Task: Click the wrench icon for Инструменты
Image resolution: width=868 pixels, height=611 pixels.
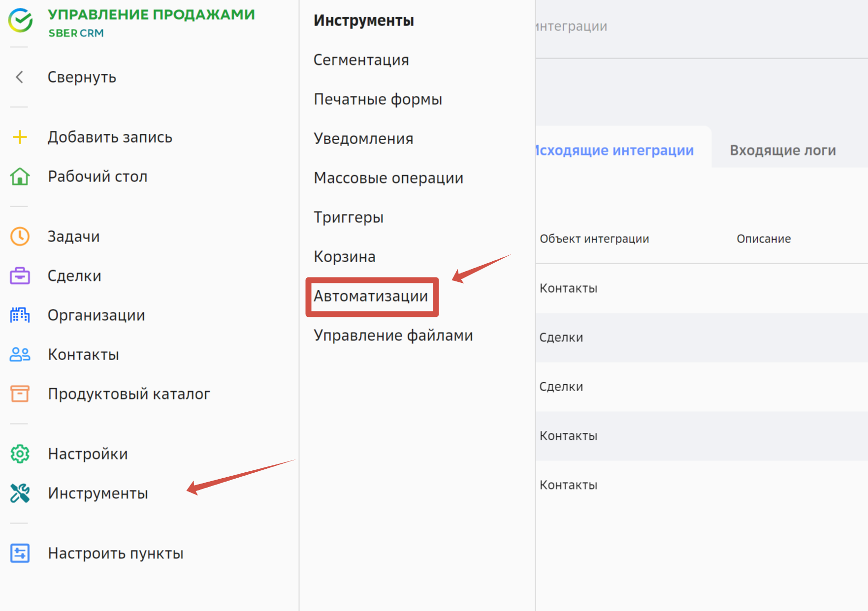Action: click(x=20, y=493)
